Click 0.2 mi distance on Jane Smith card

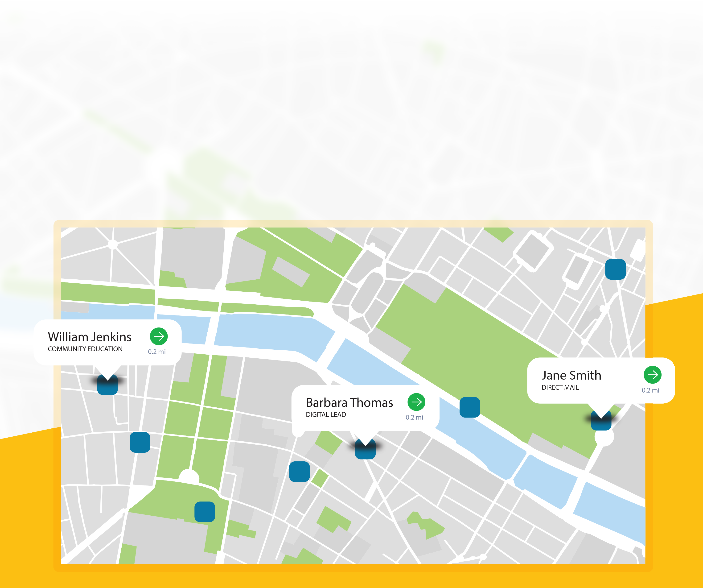pos(650,390)
